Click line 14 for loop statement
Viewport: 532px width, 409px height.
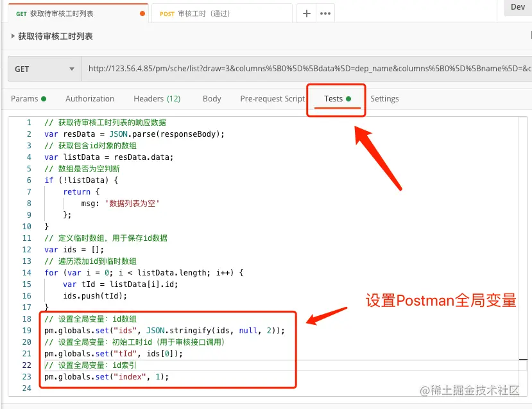point(144,272)
